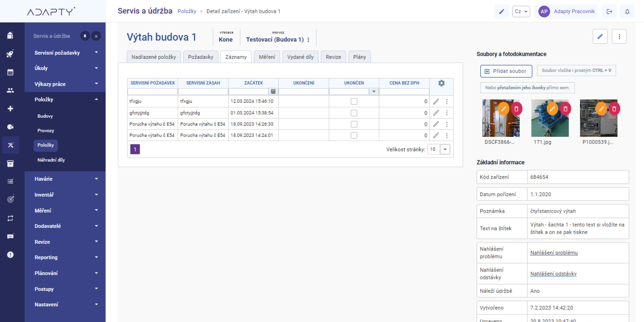644x322 pixels.
Task: Open the calendar icon in sidebar
Action: coord(10,72)
